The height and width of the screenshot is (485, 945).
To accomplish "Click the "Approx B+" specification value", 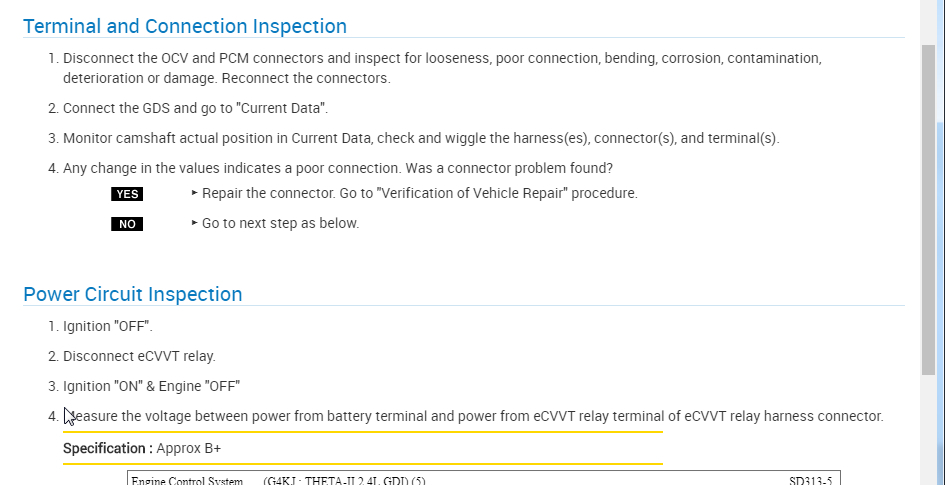I will (189, 448).
